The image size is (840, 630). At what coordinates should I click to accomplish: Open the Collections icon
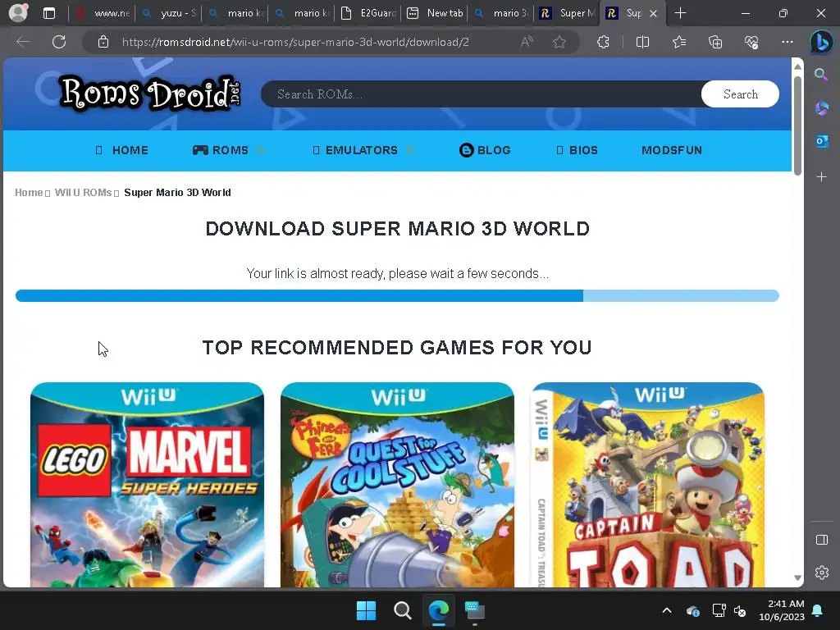(x=715, y=42)
